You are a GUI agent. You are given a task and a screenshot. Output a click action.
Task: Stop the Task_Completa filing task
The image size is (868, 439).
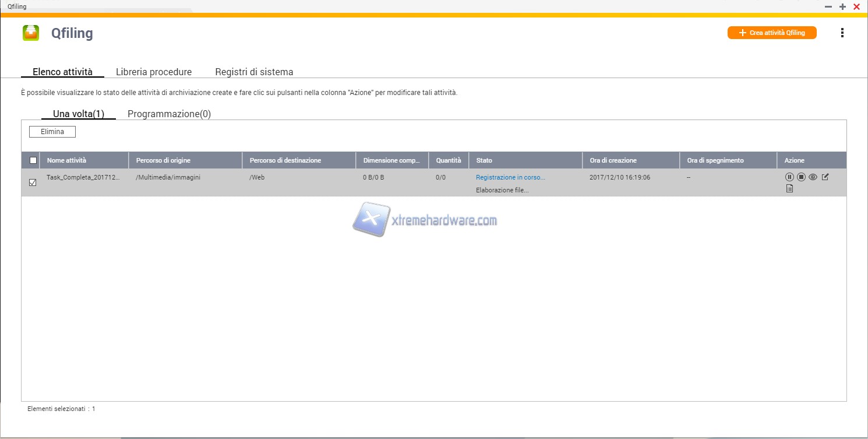801,177
